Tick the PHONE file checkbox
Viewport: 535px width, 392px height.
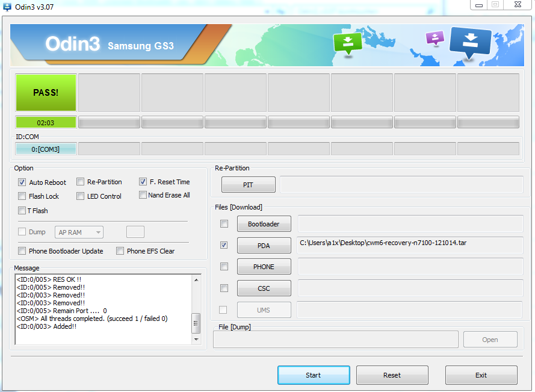[x=224, y=266]
